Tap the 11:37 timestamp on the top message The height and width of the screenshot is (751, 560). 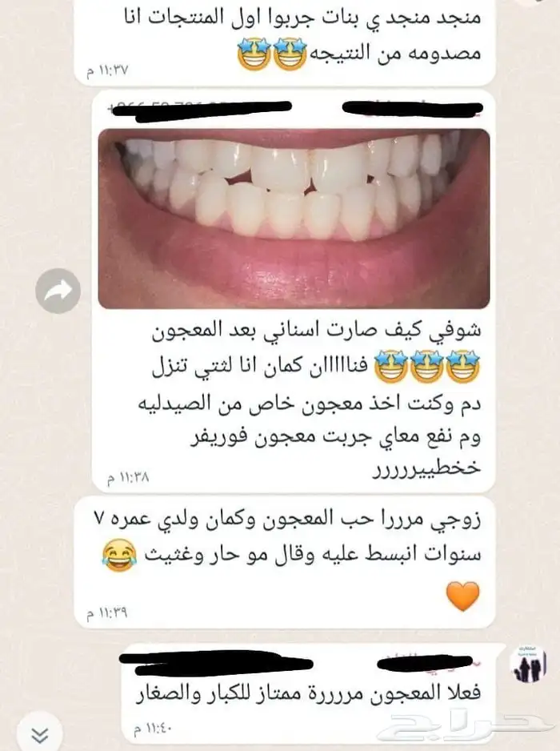107,71
